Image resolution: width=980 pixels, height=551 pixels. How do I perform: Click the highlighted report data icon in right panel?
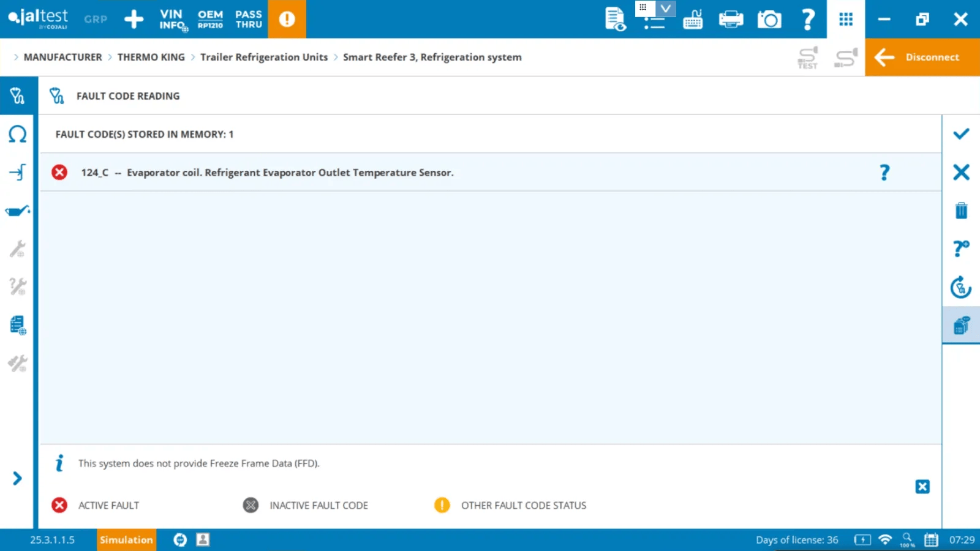pos(961,325)
